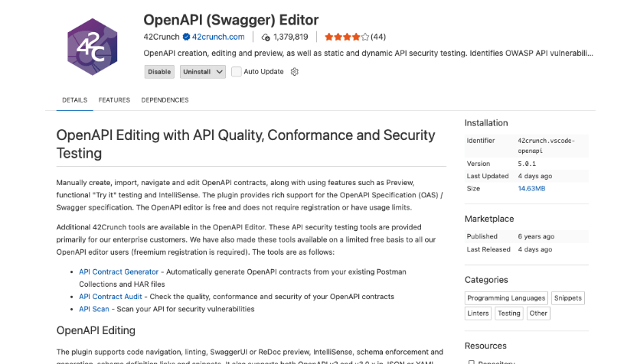The width and height of the screenshot is (637, 364).
Task: Click the 1,379,819 install count
Action: tap(291, 37)
